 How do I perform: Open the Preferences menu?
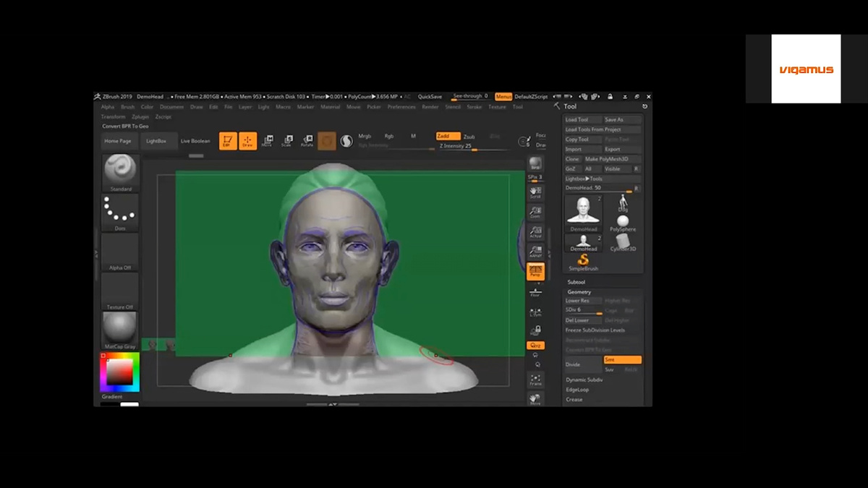click(x=401, y=107)
